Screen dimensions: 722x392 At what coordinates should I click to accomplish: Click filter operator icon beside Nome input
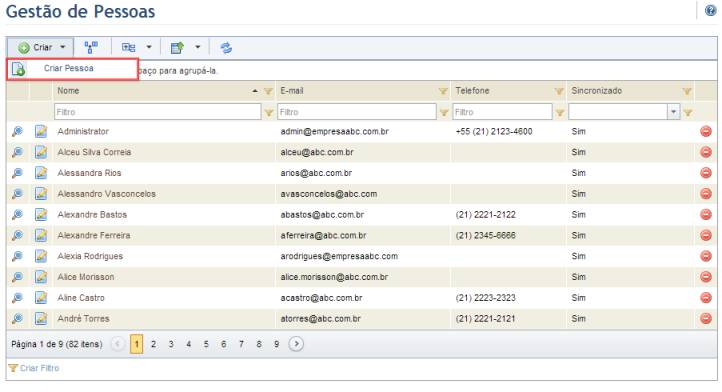(x=269, y=112)
